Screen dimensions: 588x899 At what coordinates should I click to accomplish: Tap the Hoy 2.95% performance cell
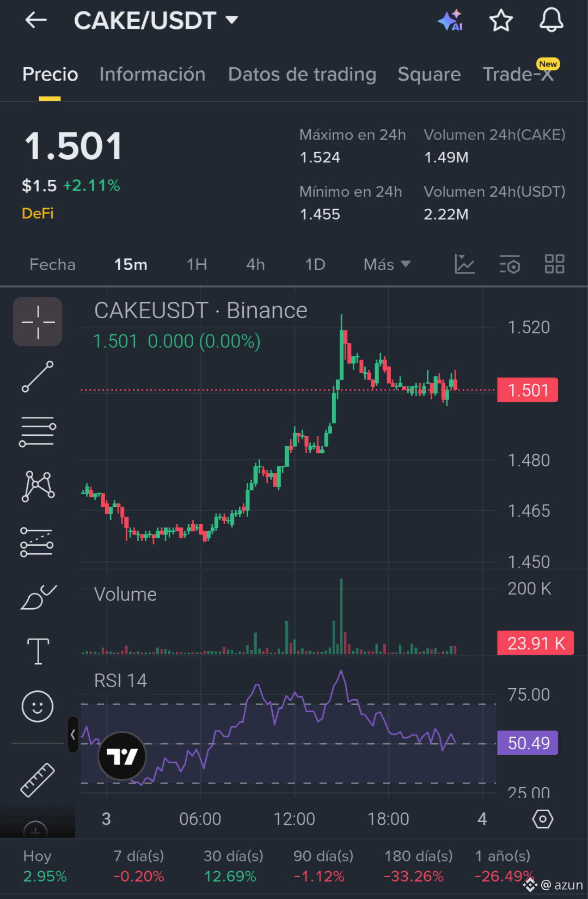coord(45,866)
